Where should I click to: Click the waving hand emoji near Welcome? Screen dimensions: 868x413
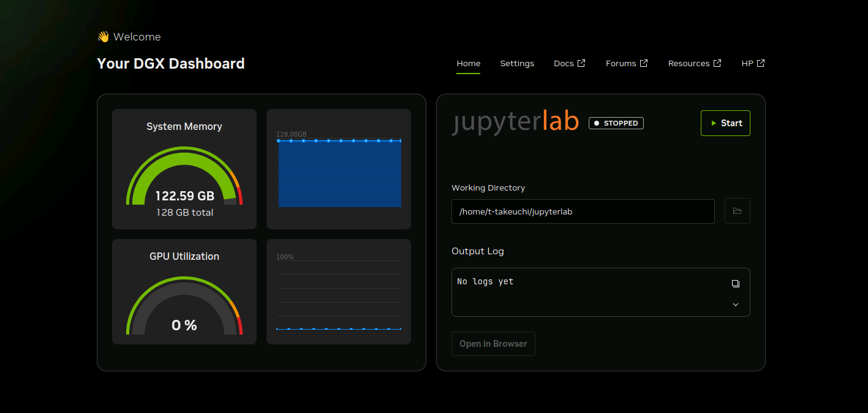103,37
